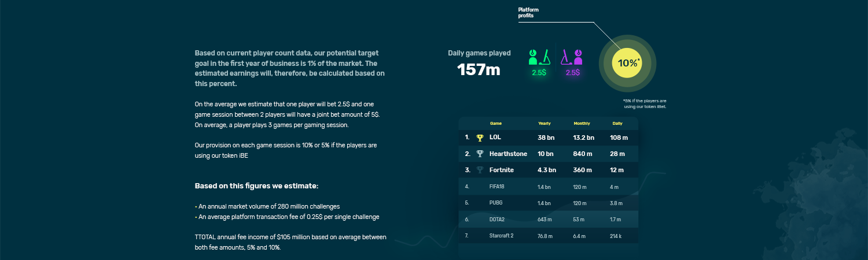Screen dimensions: 868x260
Task: Click the 120 m value in FIFA18 row
Action: [580, 187]
